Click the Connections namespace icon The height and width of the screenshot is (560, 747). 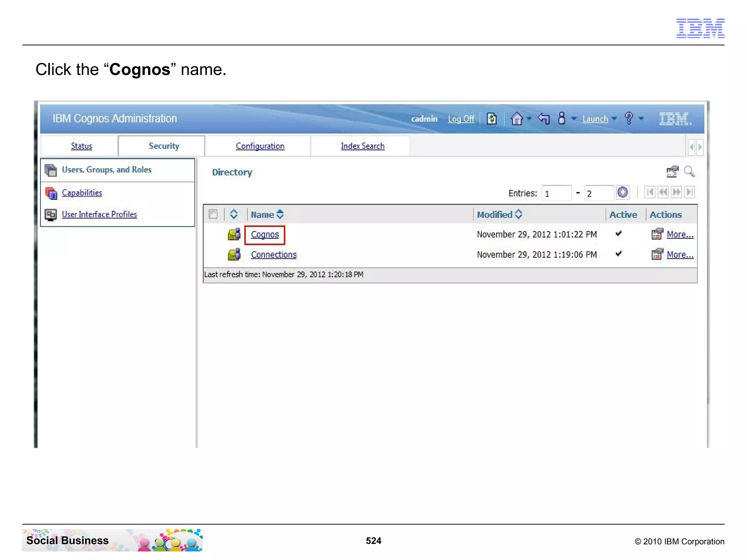click(x=234, y=254)
